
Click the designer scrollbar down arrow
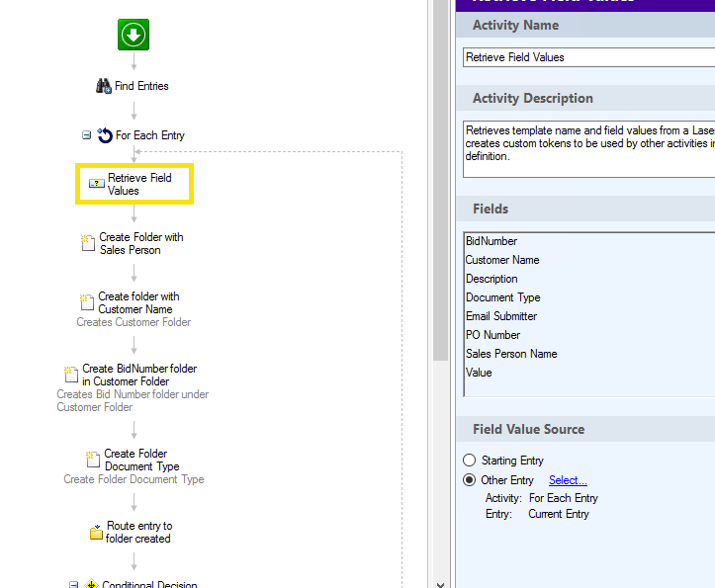click(x=441, y=581)
